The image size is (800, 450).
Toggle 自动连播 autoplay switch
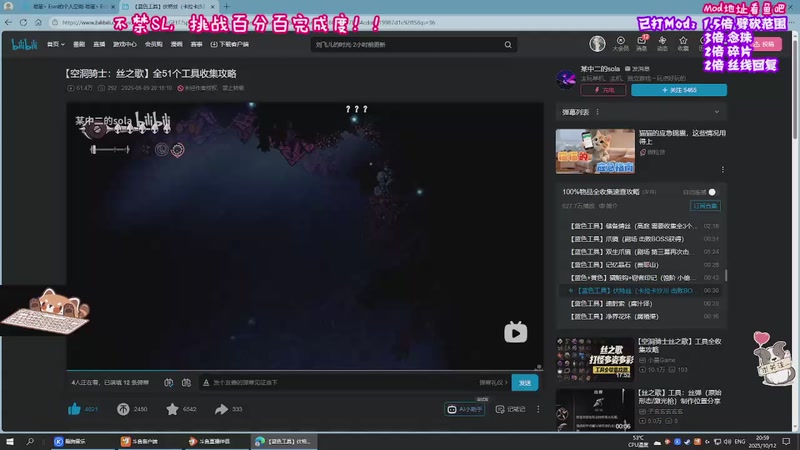coord(712,192)
